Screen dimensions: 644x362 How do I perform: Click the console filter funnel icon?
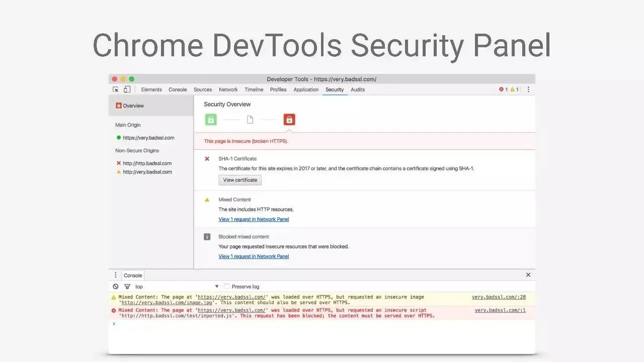click(127, 287)
